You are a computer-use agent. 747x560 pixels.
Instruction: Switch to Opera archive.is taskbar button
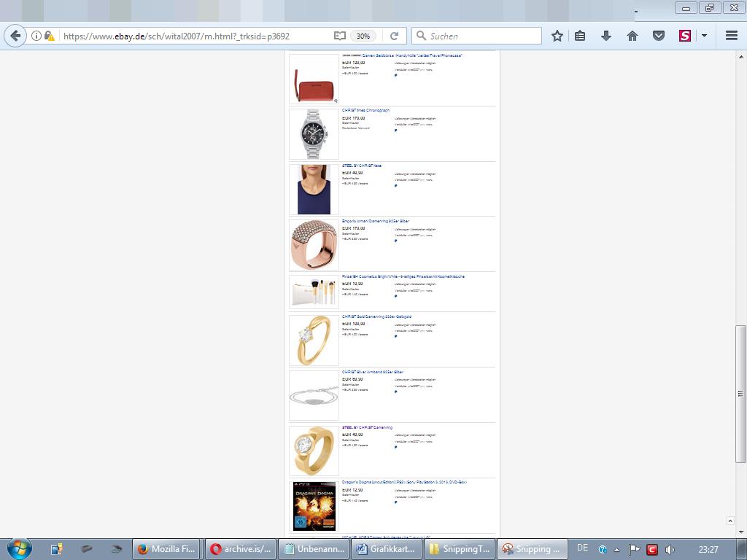(241, 549)
